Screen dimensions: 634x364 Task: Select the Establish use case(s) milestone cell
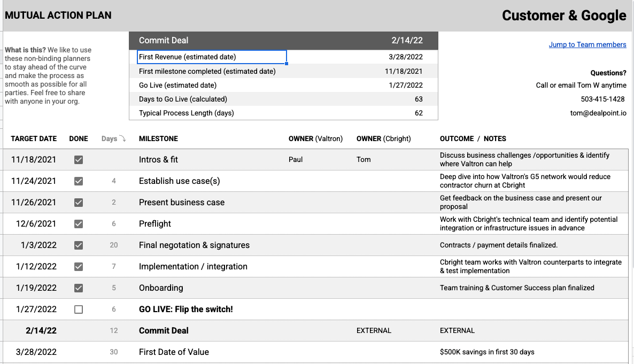point(180,181)
